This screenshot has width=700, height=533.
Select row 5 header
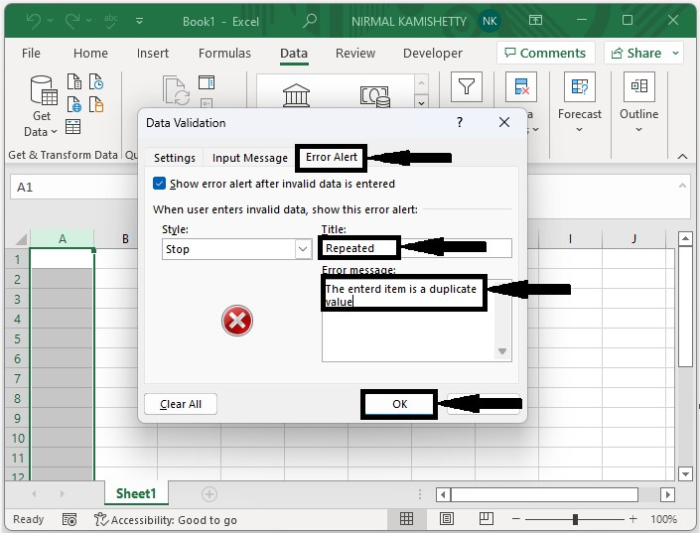click(x=17, y=339)
